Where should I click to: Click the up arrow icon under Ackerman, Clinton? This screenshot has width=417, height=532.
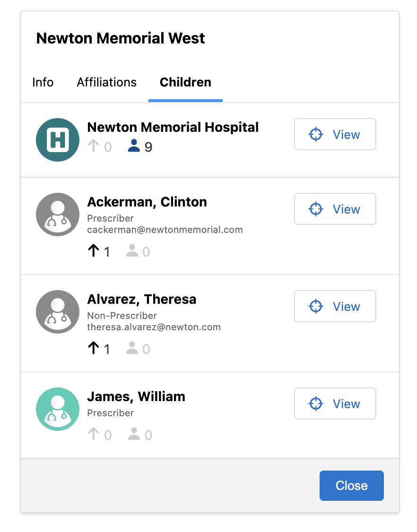[x=94, y=251]
